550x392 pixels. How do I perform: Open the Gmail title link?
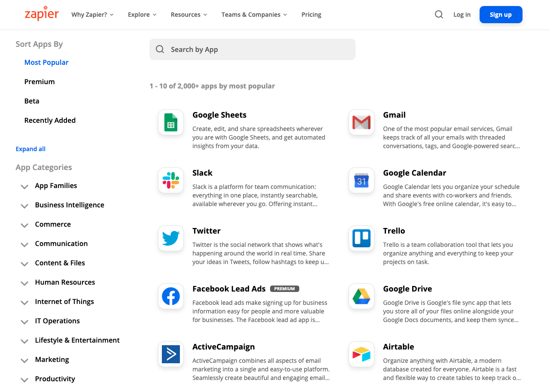394,115
